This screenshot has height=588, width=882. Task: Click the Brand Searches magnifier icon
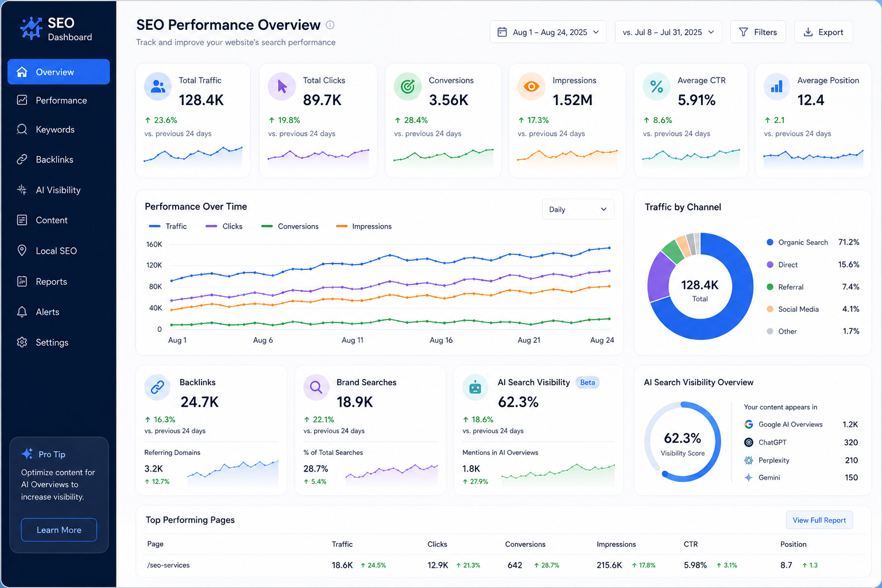316,388
